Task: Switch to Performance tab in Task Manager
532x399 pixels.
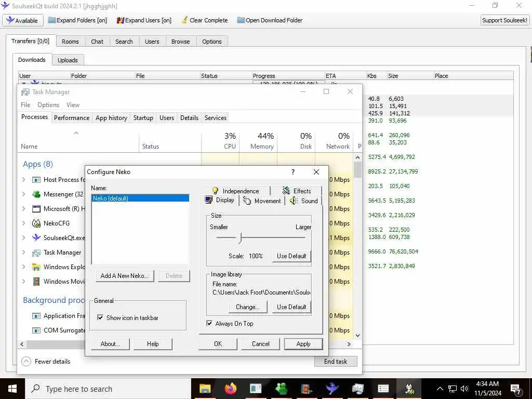Action: click(72, 118)
